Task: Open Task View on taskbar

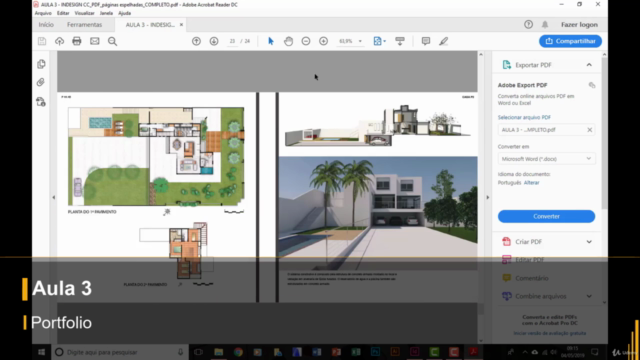Action: (x=199, y=352)
